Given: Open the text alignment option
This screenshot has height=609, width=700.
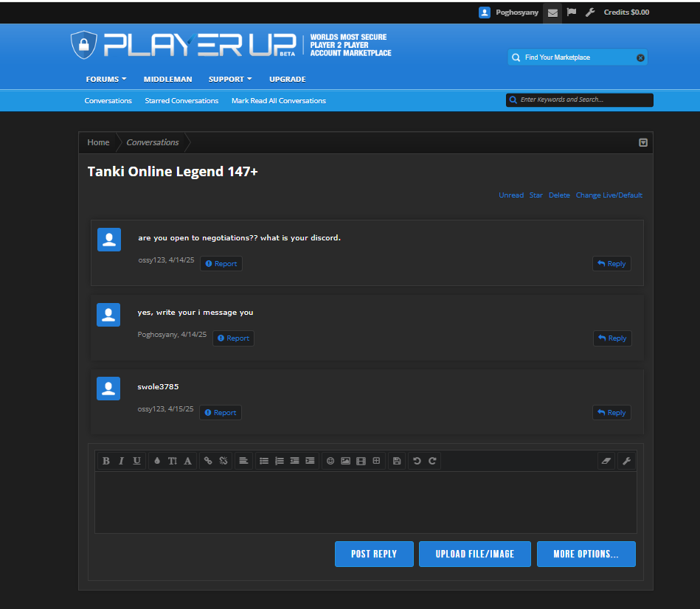Looking at the screenshot, I should pos(243,461).
